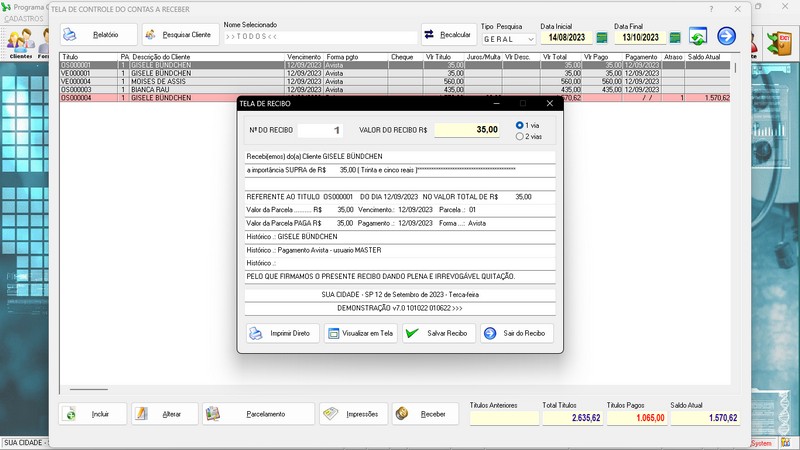Viewport: 800px width, 450px height.
Task: Click the green refresh icon near dates
Action: point(698,37)
